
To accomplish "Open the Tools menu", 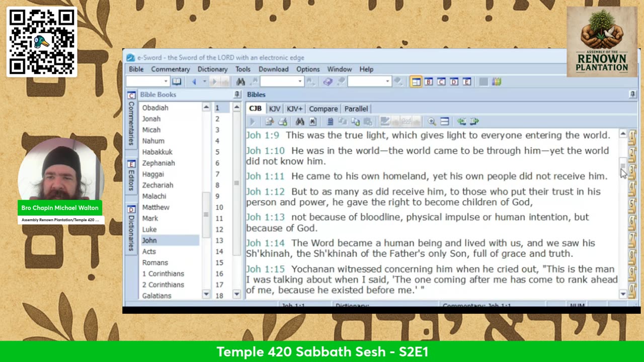I will (x=243, y=69).
